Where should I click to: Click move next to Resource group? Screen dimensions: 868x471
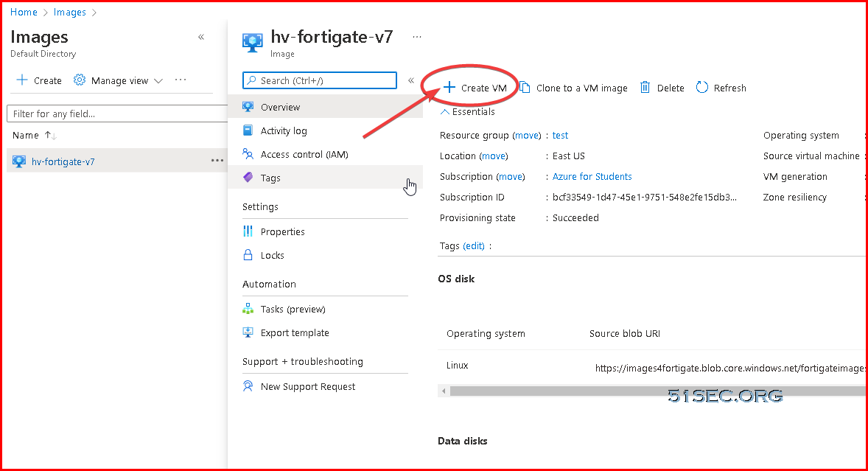(526, 135)
